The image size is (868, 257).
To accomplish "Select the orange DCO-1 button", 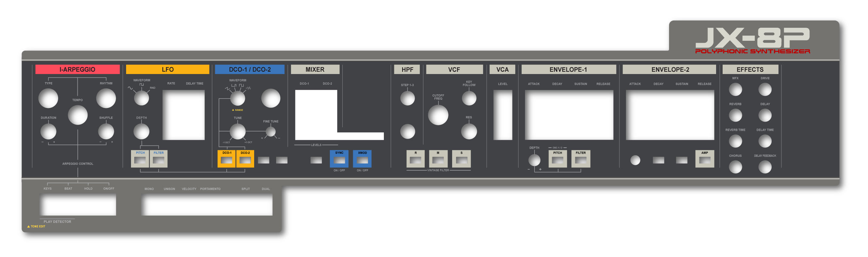I will coord(226,159).
